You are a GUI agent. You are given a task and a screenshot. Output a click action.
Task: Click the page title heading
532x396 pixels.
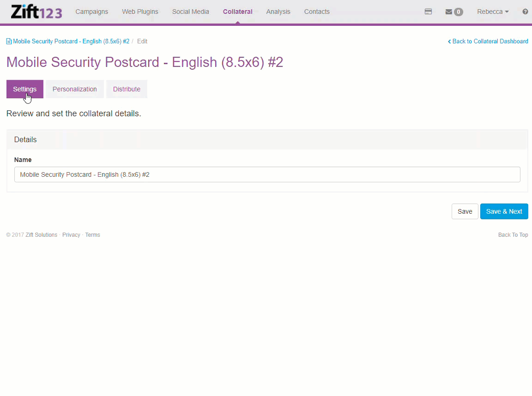[x=145, y=62]
